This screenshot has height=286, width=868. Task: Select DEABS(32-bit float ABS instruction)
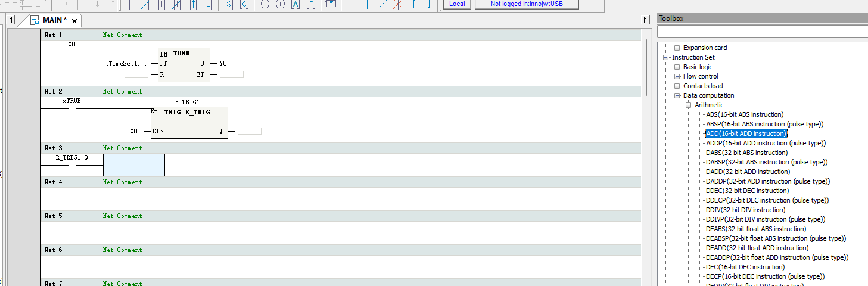pos(756,229)
